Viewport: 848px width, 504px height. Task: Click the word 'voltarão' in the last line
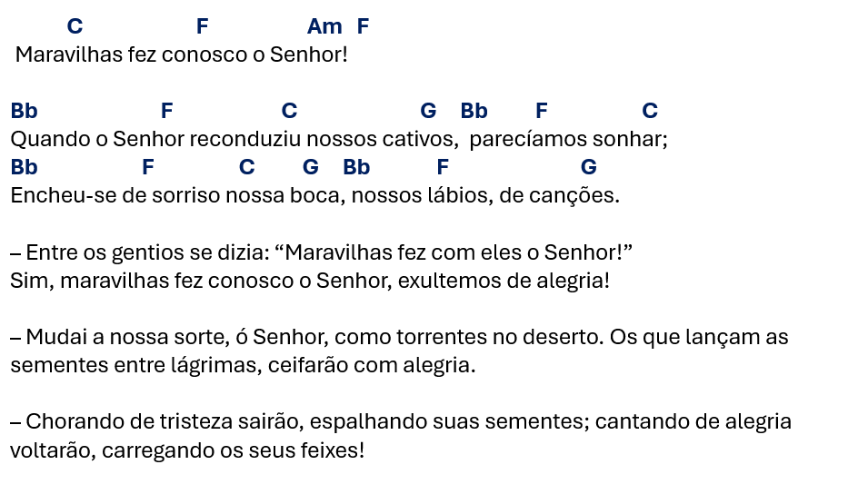tap(50, 450)
